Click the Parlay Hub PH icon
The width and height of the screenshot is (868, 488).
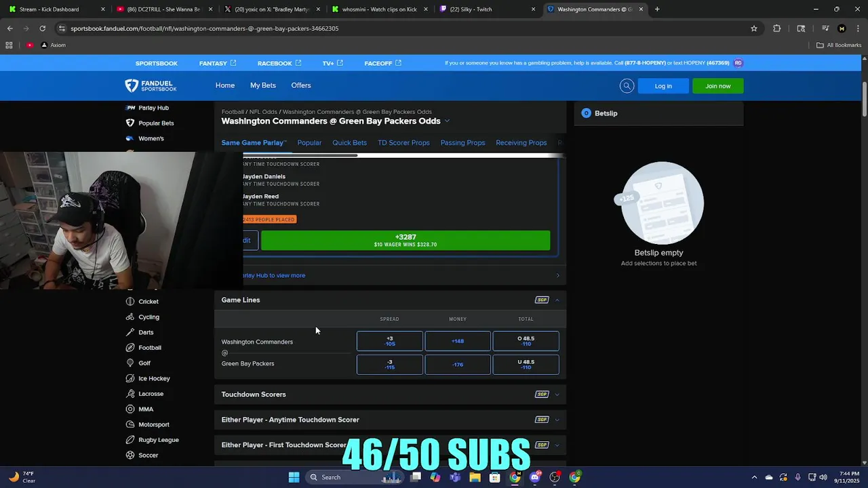point(130,108)
